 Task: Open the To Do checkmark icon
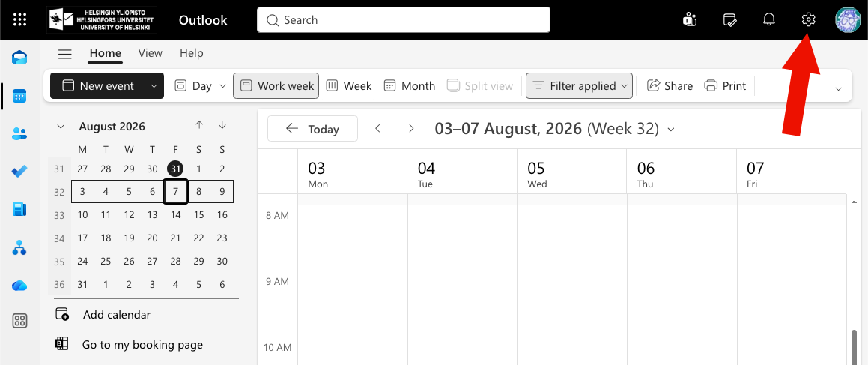(20, 172)
